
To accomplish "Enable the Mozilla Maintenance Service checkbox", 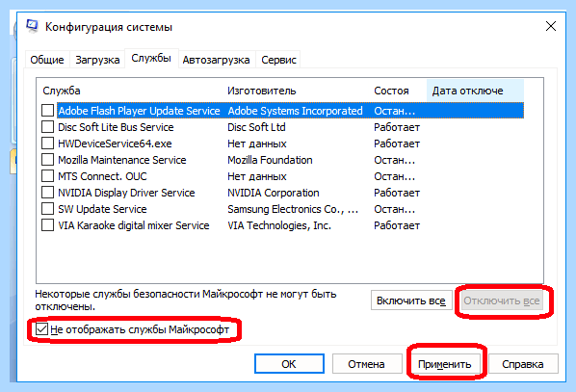I will tap(47, 160).
